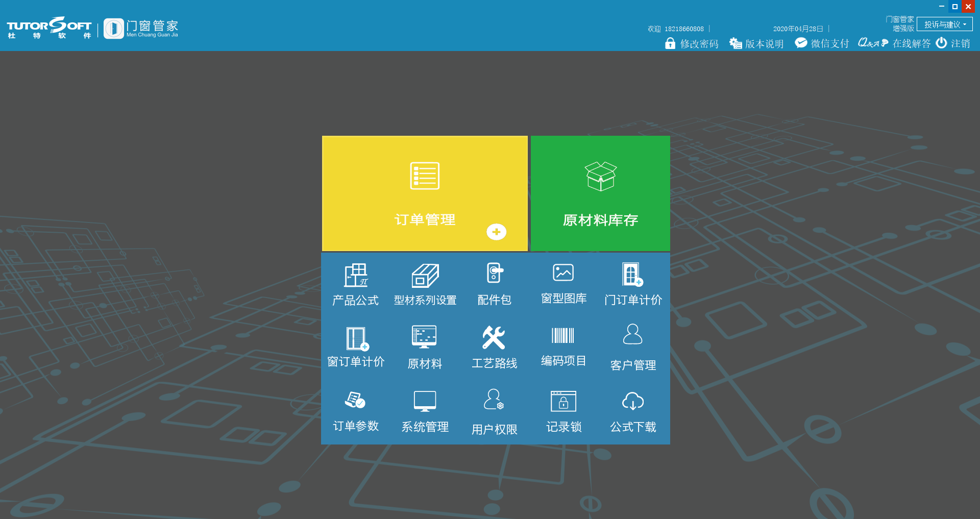Open the 原材料库存 inventory tile
Viewport: 980px width, 519px height.
point(600,193)
